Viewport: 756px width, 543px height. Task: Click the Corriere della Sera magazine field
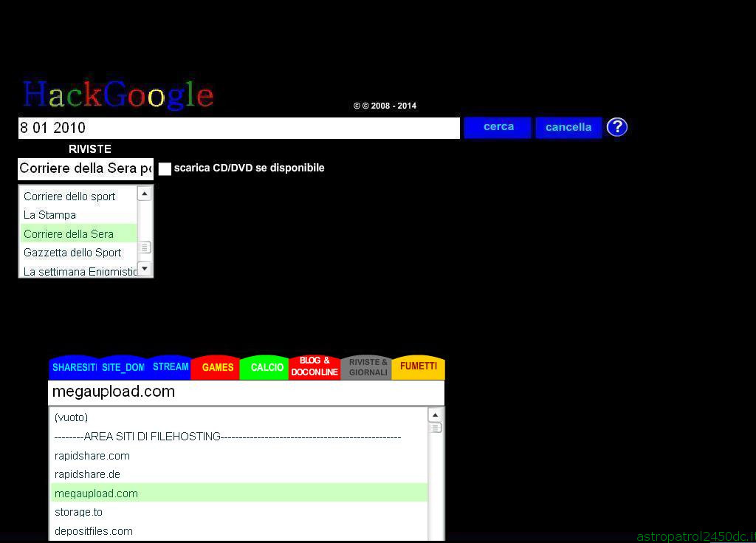click(86, 169)
